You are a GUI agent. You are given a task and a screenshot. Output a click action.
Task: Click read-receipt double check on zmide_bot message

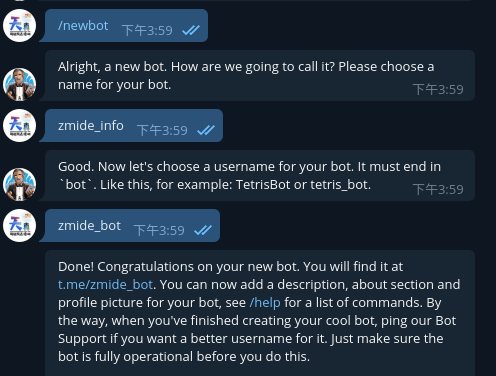tap(203, 230)
